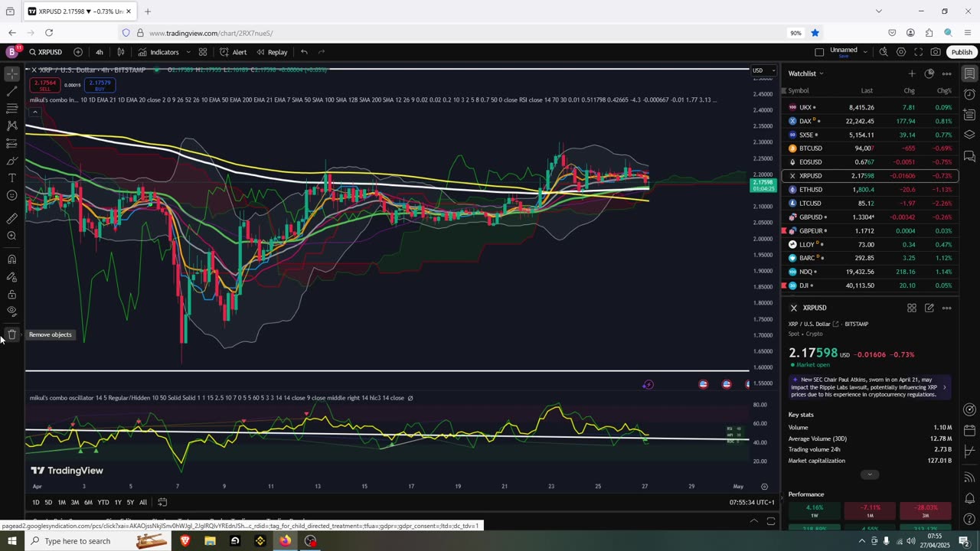Select GBPUSD in the watchlist

pos(870,217)
